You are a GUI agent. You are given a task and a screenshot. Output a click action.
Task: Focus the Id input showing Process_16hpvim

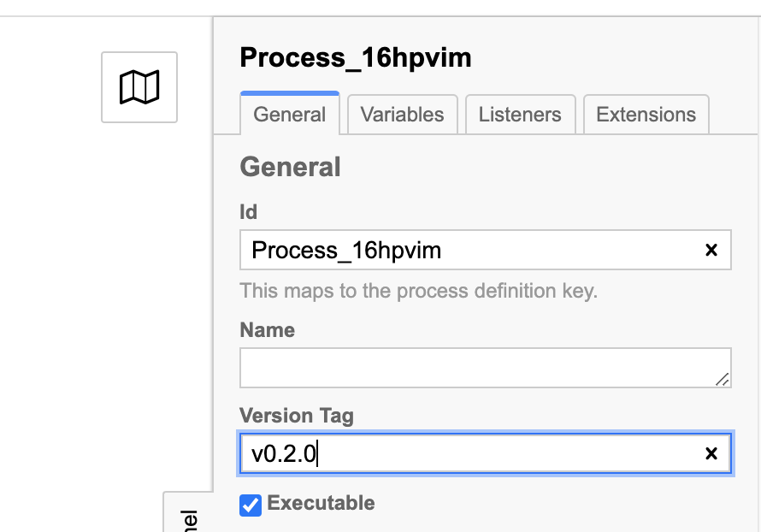428,250
